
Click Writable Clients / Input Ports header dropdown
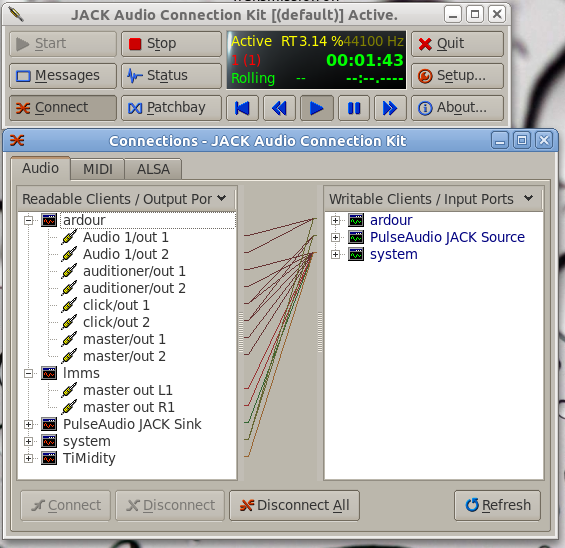coord(528,198)
